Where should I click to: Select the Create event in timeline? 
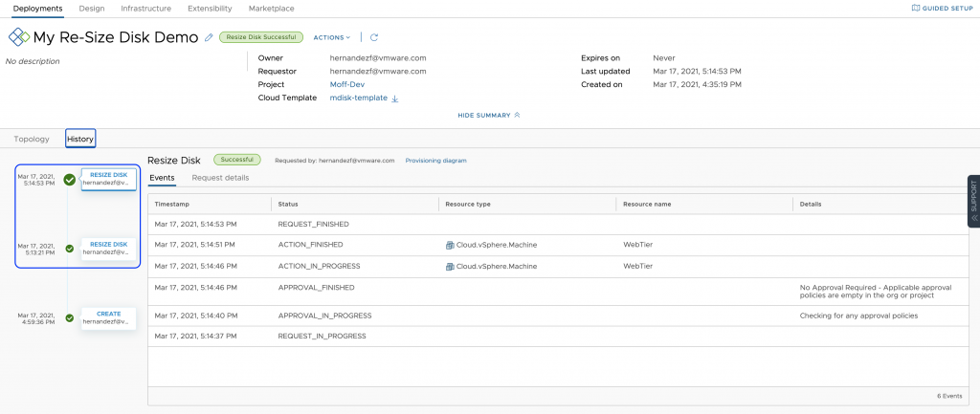(108, 317)
